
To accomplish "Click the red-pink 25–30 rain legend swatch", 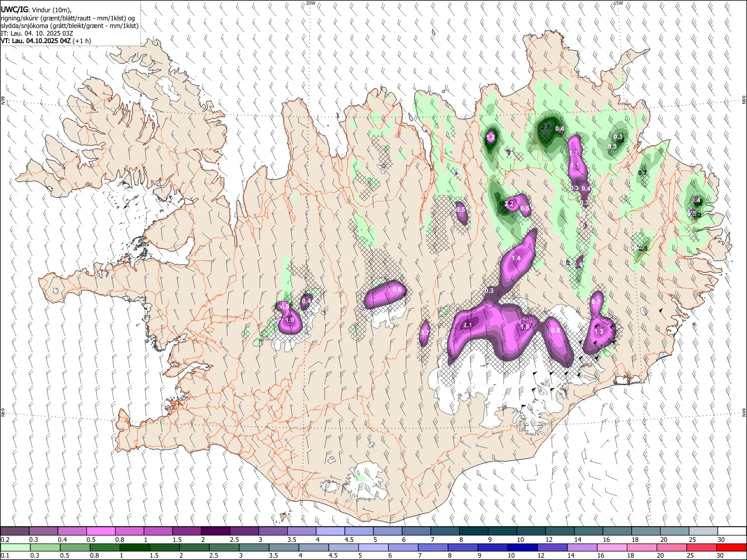I will 701,547.
